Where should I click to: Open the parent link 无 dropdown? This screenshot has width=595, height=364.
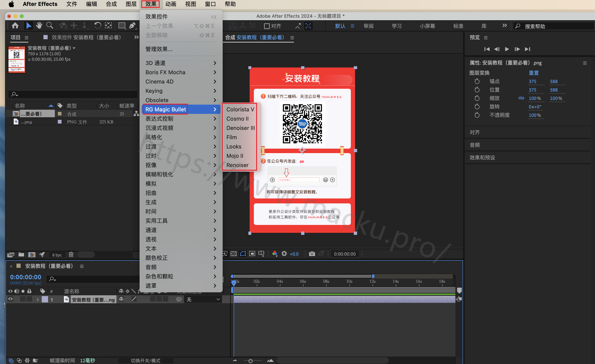[x=203, y=299]
